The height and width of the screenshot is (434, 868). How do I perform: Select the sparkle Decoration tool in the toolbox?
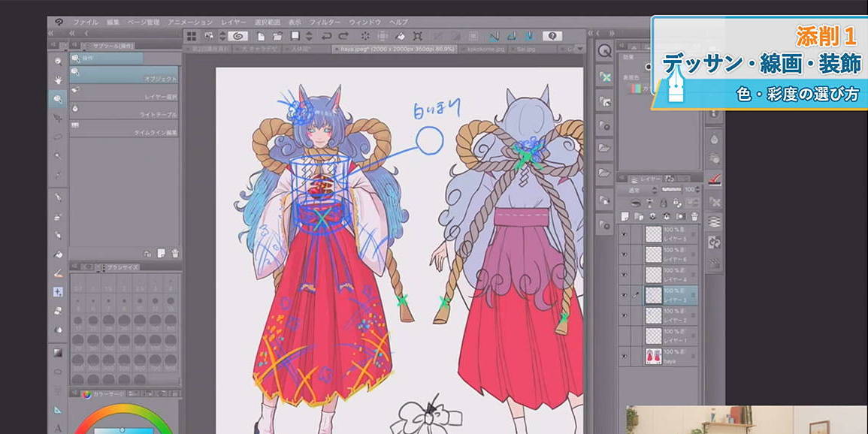tap(58, 292)
